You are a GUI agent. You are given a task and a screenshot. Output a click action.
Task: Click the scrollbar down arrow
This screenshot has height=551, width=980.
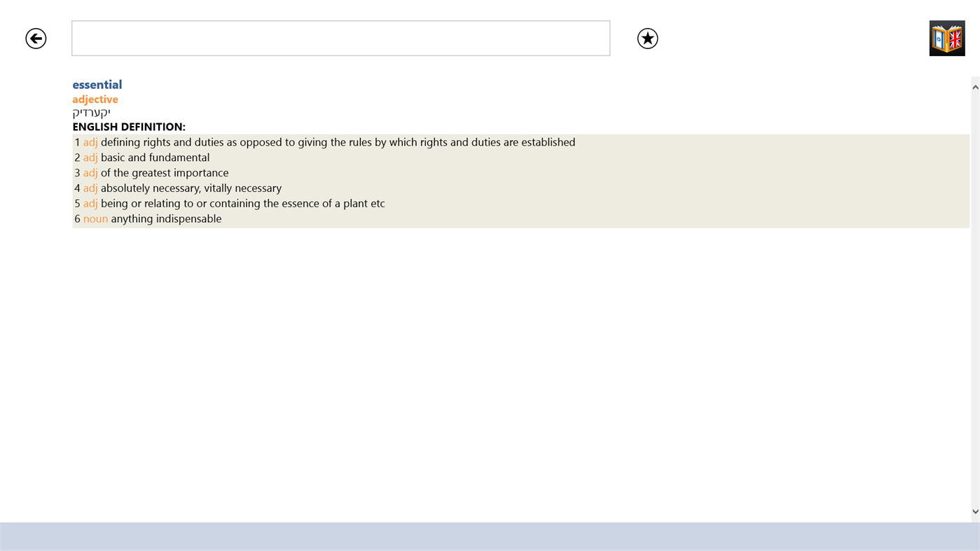(975, 512)
